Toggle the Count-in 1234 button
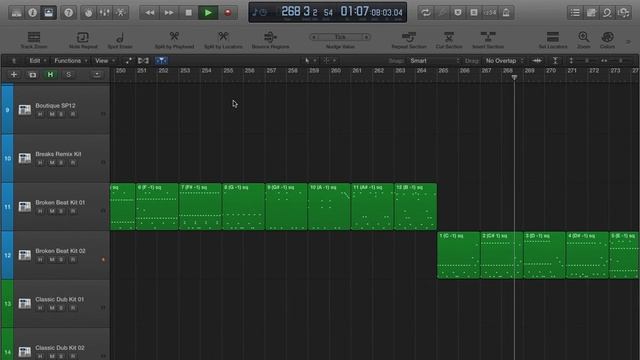The width and height of the screenshot is (640, 360). [x=490, y=13]
